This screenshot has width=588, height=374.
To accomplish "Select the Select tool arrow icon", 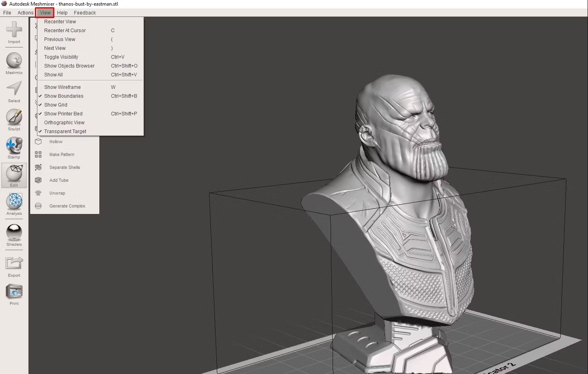I will click(x=14, y=89).
